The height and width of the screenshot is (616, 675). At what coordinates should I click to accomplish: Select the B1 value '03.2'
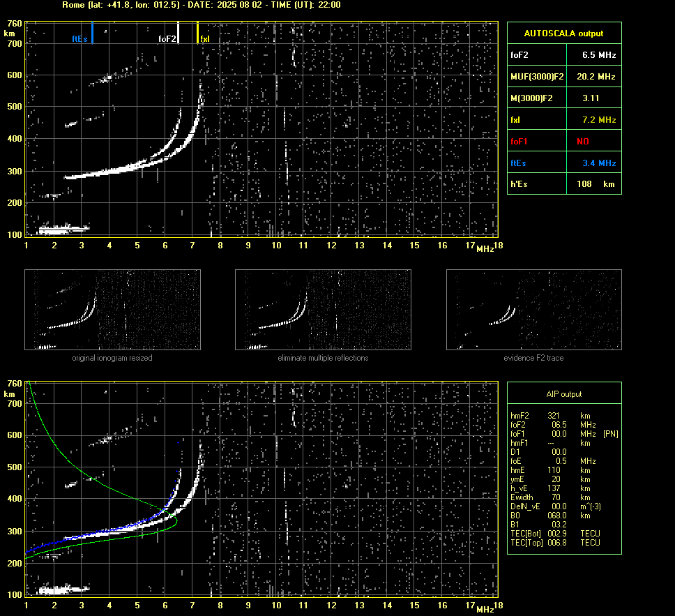[x=559, y=524]
